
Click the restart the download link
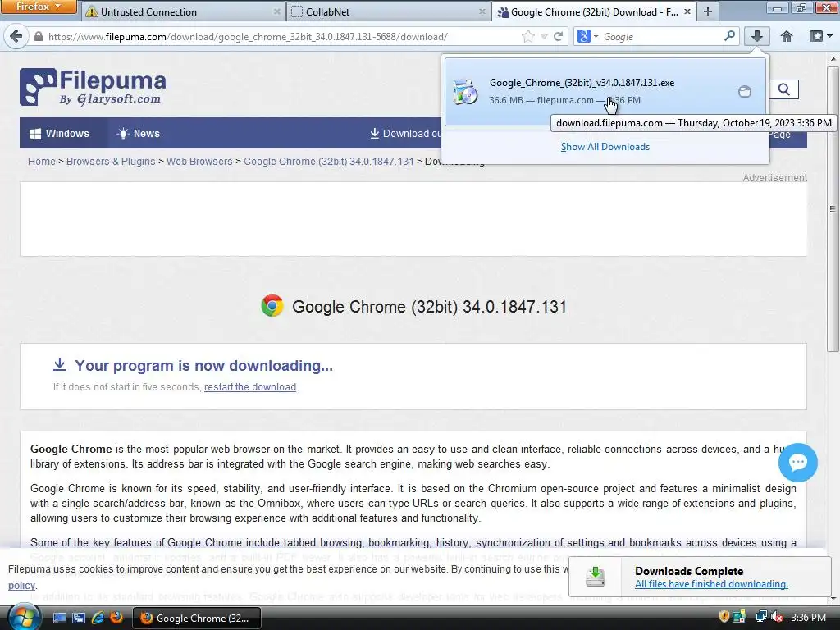point(250,387)
